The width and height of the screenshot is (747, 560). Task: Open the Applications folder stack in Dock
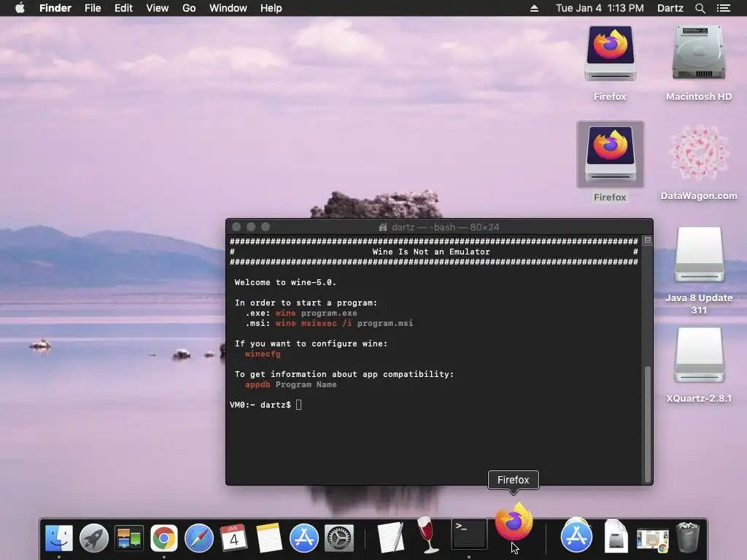(x=576, y=536)
